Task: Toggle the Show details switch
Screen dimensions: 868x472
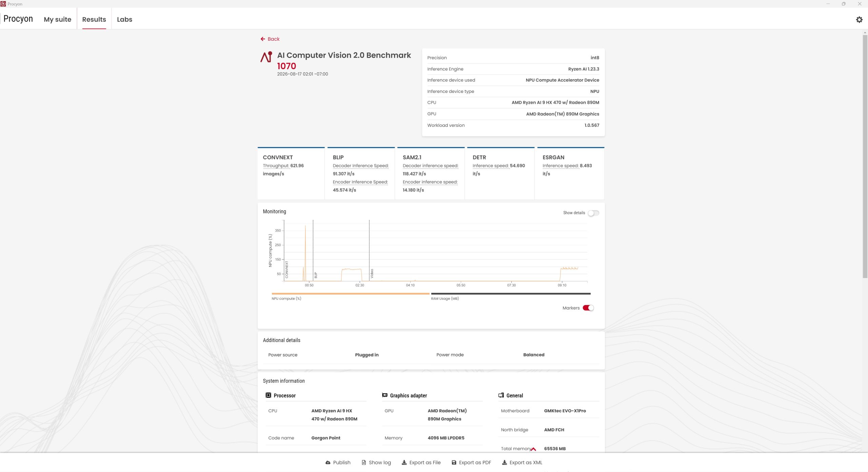Action: tap(593, 213)
